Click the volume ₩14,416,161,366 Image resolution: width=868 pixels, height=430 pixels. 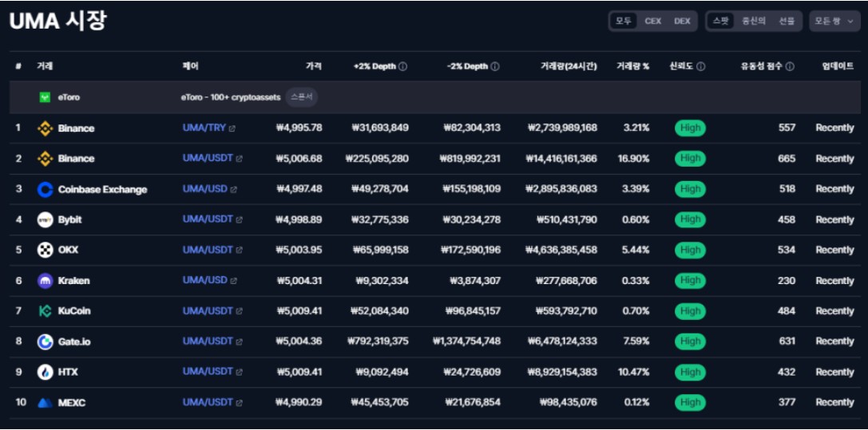tap(561, 159)
